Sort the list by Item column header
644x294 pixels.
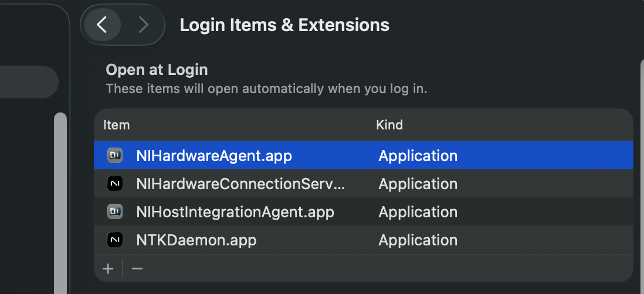[117, 125]
